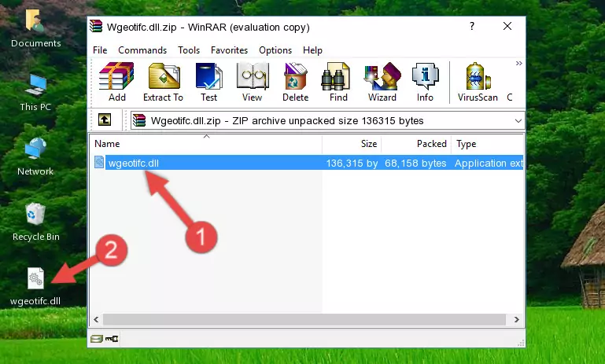Click the WinRAR title bar help question mark

(x=472, y=26)
